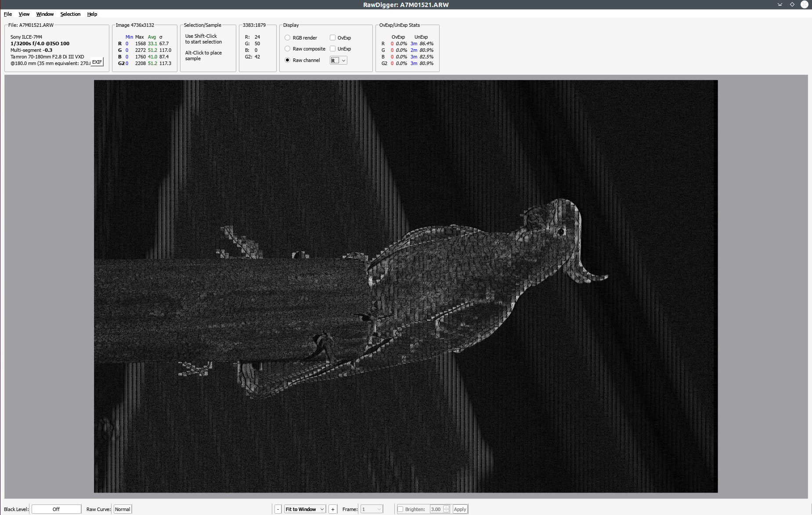
Task: Maximize the RawDigger window
Action: coord(792,4)
